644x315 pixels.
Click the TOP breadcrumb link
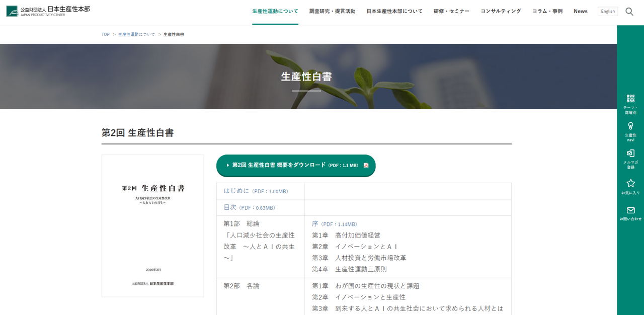(105, 34)
